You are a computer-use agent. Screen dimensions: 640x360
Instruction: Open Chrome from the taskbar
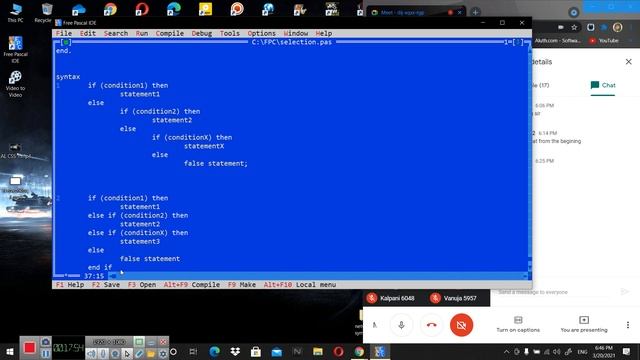[359, 351]
